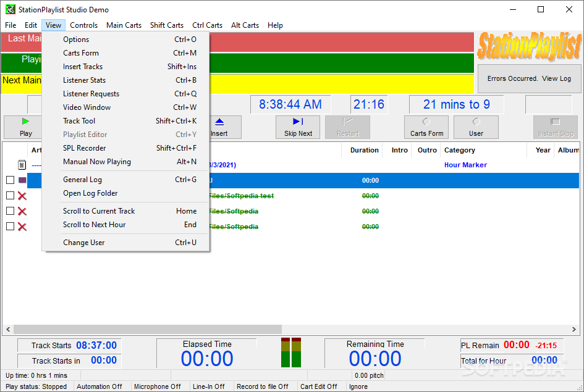Click the Skip Next button
Screen dimensions: 584x392
pos(298,127)
